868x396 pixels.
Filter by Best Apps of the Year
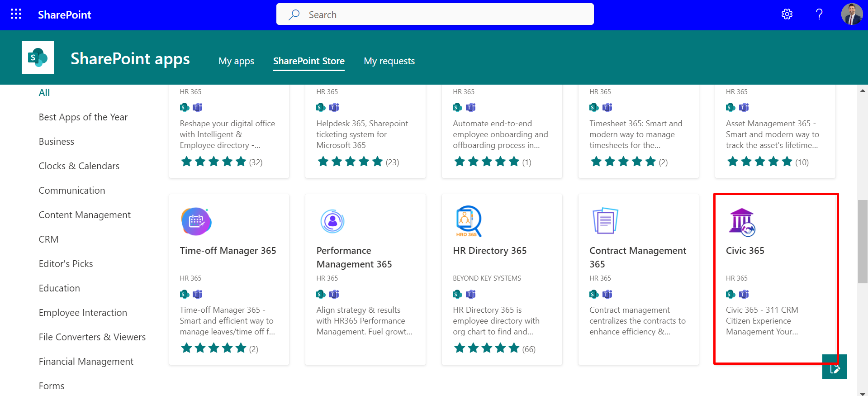pos(83,117)
